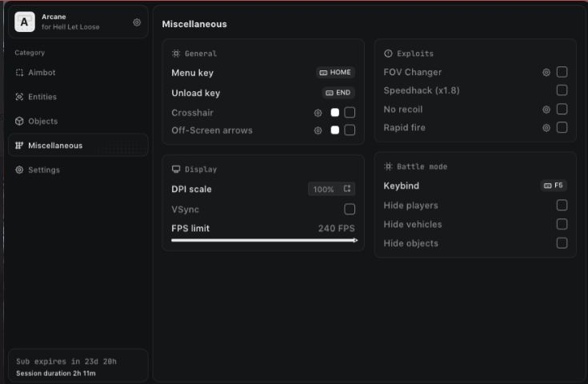Go to the Settings category
The height and width of the screenshot is (384, 588).
click(x=43, y=170)
